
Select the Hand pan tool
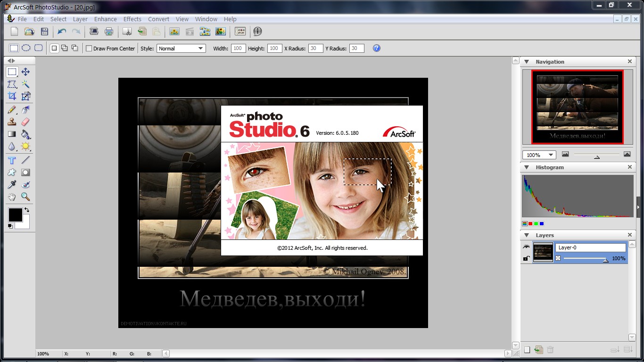point(12,197)
